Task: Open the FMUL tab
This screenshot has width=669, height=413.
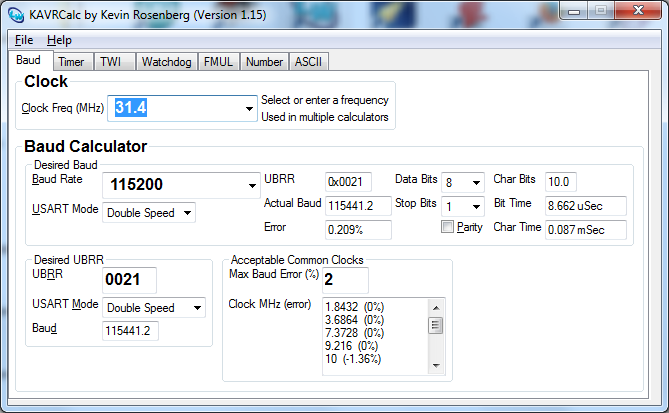Action: [x=218, y=62]
